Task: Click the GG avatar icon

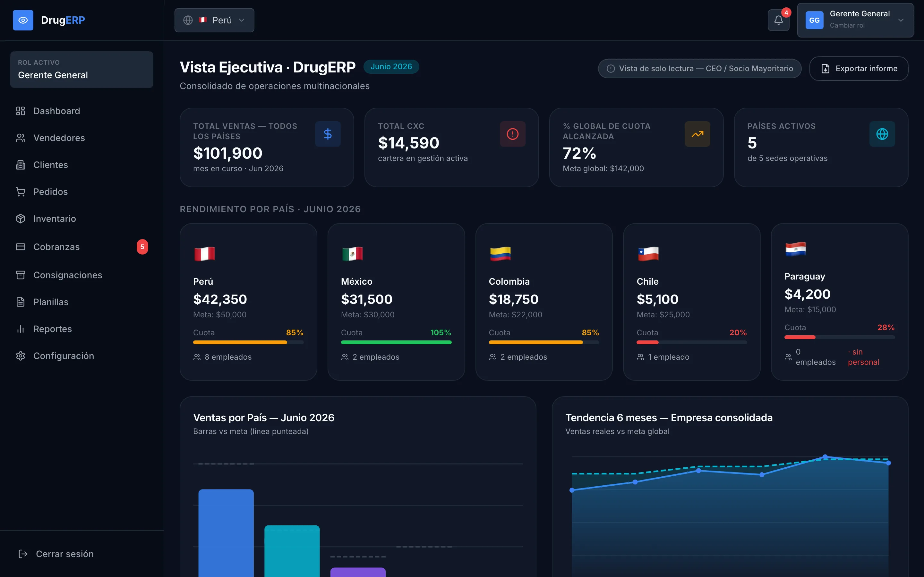Action: pos(814,20)
